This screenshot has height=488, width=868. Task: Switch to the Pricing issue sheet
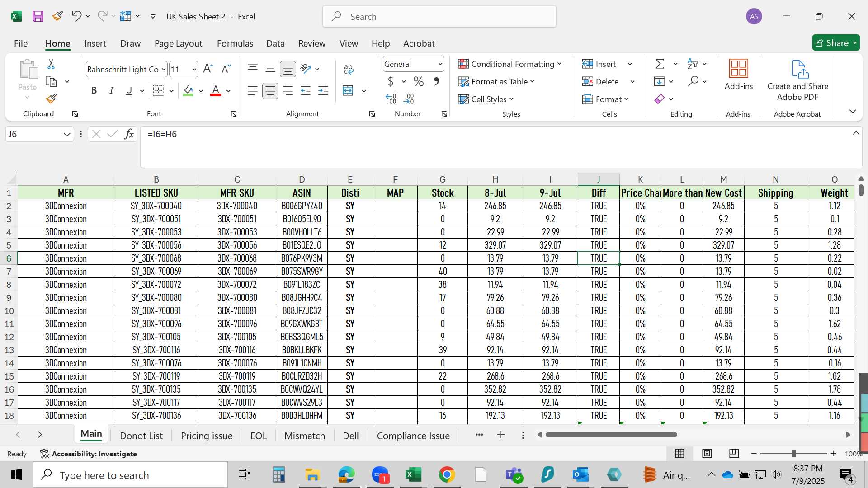pos(207,436)
